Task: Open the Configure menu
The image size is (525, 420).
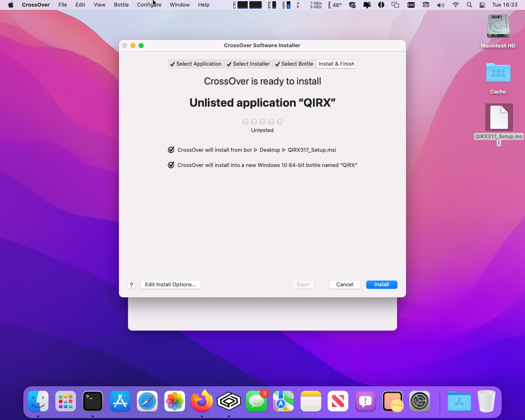Action: pos(149,5)
